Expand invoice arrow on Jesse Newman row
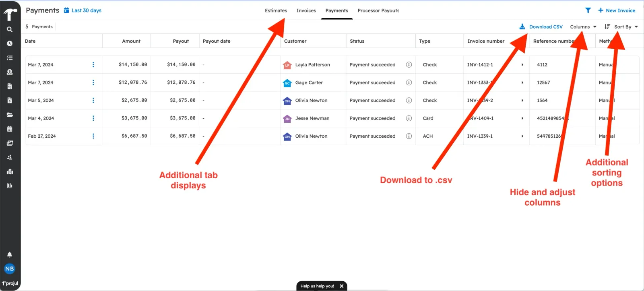 click(522, 118)
